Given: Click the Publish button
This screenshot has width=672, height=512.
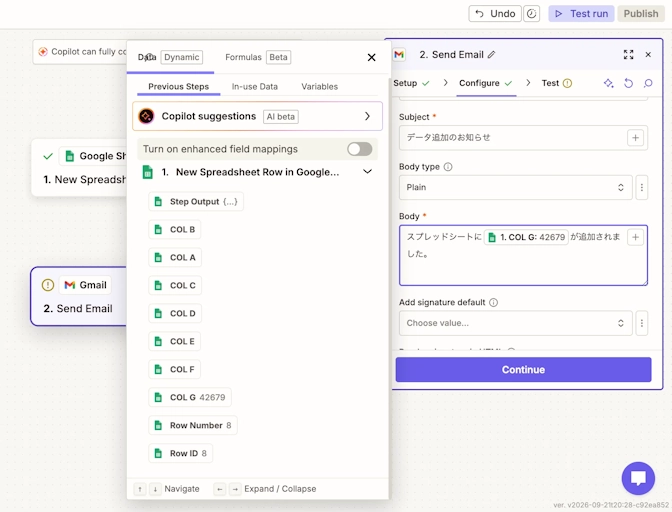Looking at the screenshot, I should click(641, 14).
